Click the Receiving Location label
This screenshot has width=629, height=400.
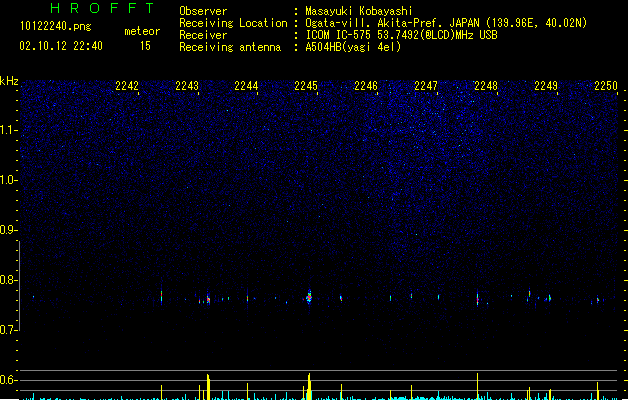233,23
